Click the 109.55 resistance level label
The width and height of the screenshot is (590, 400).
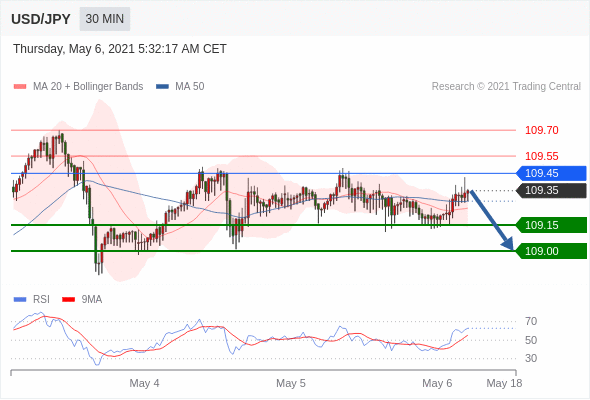click(x=541, y=156)
